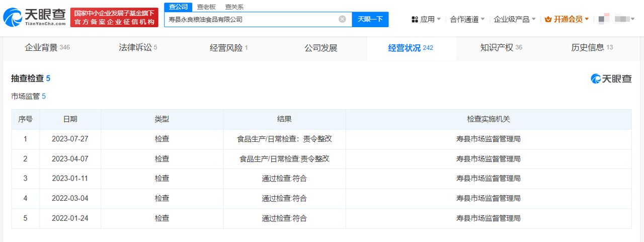
Task: Click the red official credit agency banner
Action: [x=114, y=18]
